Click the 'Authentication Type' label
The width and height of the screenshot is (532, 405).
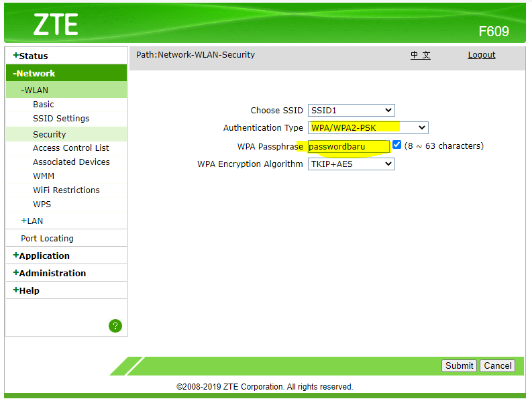(x=263, y=128)
